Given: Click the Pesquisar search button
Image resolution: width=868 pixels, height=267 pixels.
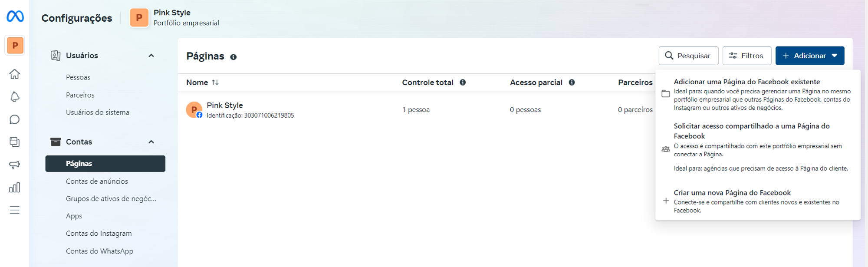Looking at the screenshot, I should tap(688, 56).
